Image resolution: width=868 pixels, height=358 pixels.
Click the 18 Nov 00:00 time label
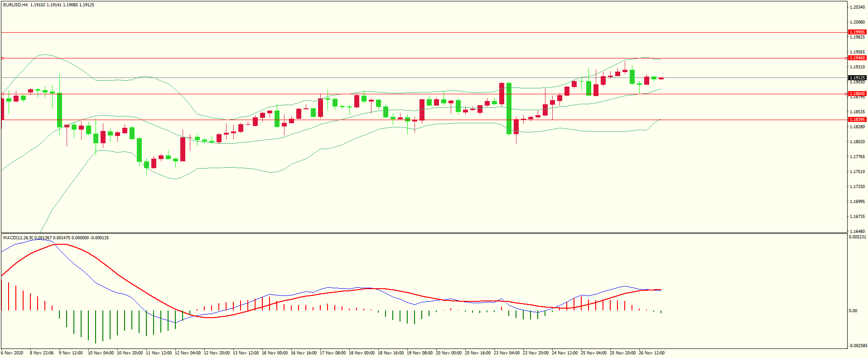tap(362, 353)
